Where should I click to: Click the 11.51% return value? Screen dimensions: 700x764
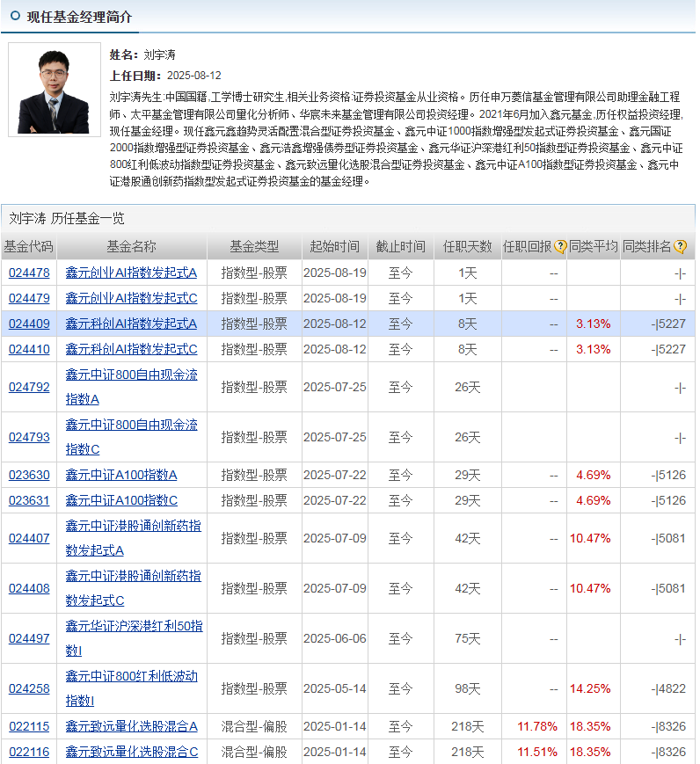(536, 752)
